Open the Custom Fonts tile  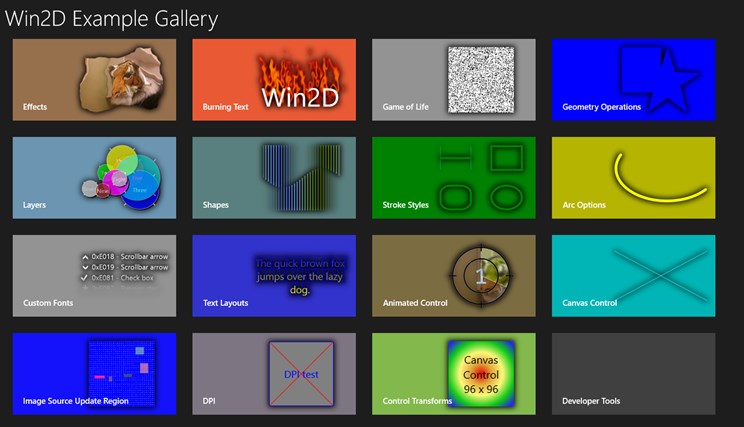pyautogui.click(x=94, y=276)
